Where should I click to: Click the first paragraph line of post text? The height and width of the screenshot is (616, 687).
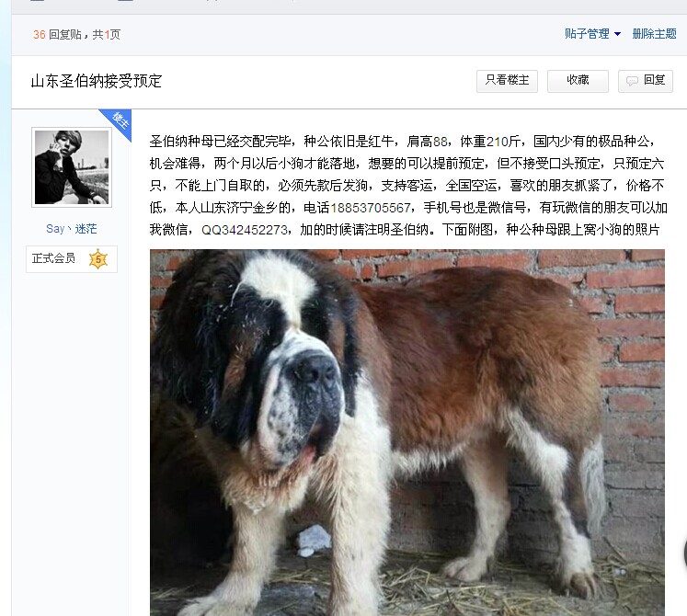[x=402, y=142]
